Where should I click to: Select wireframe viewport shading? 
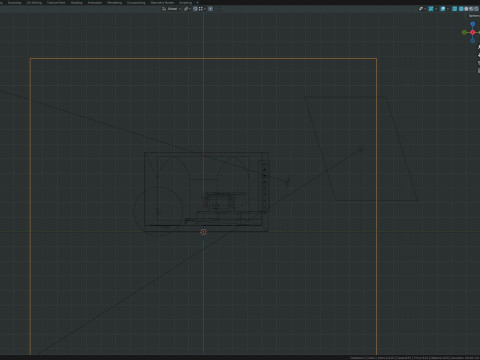click(461, 9)
